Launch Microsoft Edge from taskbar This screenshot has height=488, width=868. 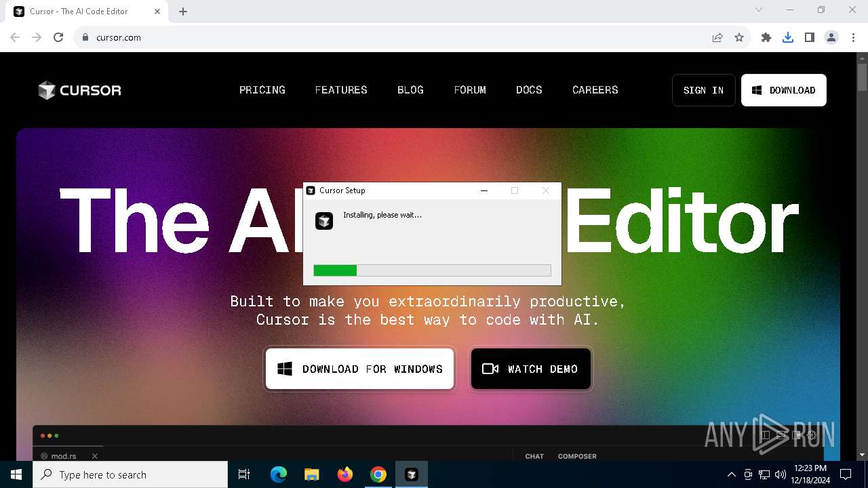[279, 474]
